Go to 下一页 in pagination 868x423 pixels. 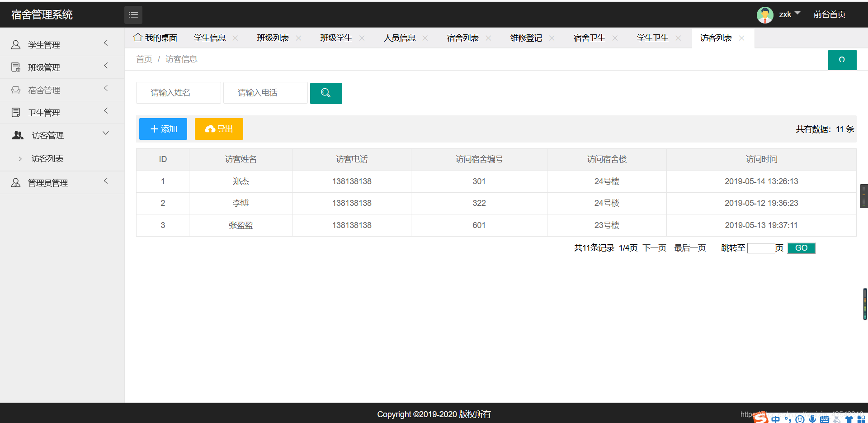[x=655, y=248]
